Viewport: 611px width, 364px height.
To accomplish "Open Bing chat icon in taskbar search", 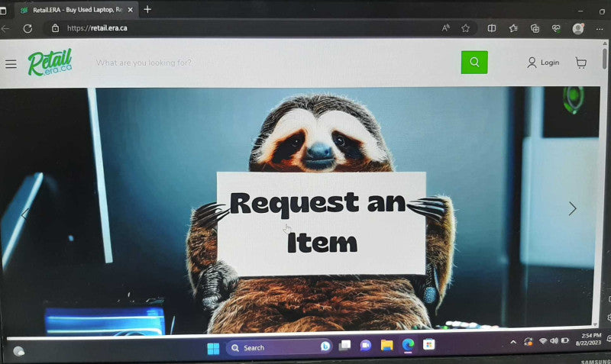I will [325, 346].
